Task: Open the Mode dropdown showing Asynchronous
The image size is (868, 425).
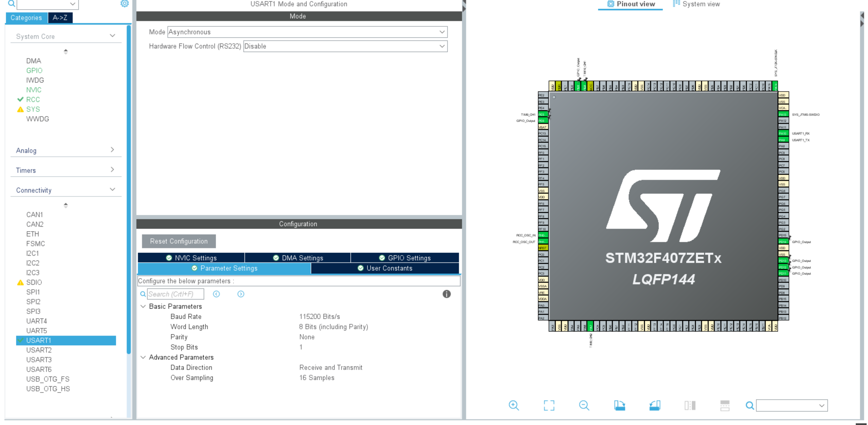Action: pyautogui.click(x=307, y=32)
